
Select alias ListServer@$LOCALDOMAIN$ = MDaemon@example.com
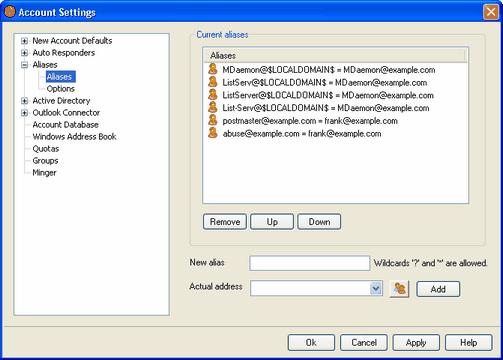[x=328, y=95]
